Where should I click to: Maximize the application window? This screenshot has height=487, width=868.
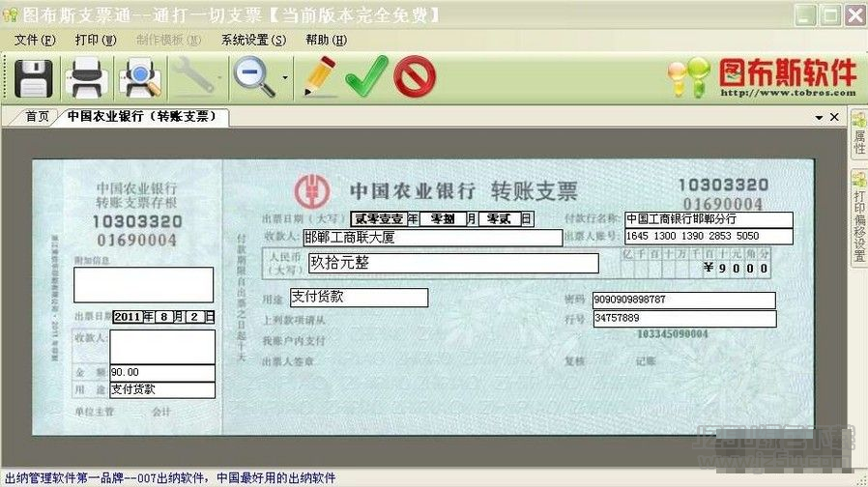[830, 14]
